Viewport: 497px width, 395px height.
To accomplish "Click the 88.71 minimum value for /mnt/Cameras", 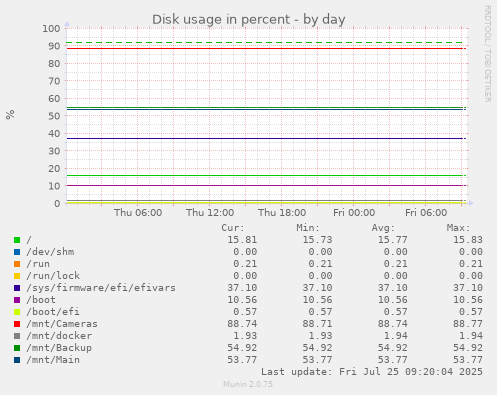I will point(317,324).
